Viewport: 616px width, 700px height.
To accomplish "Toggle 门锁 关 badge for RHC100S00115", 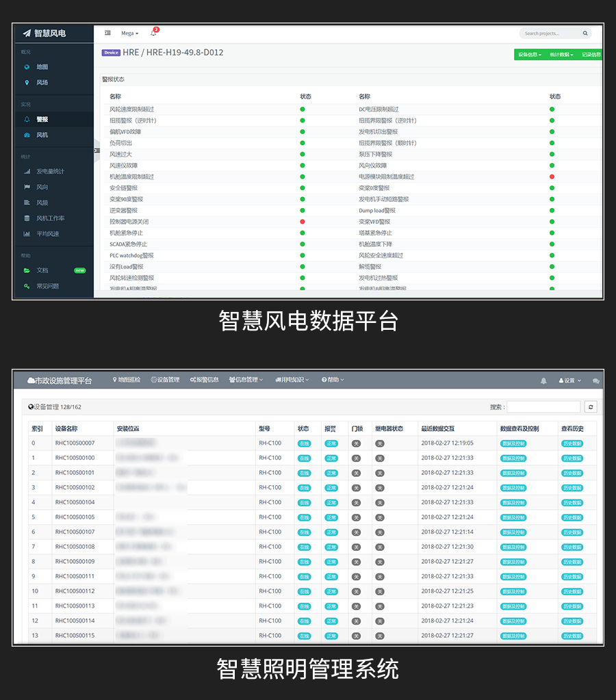I will (356, 636).
